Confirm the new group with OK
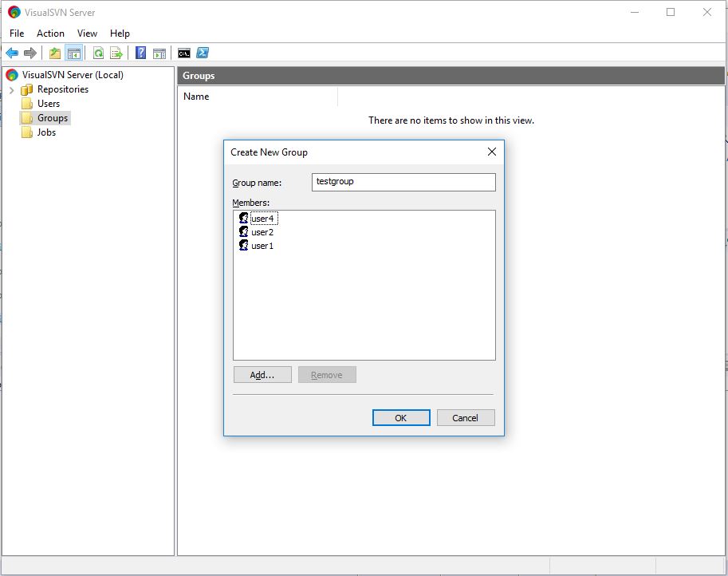This screenshot has width=728, height=576. click(401, 417)
